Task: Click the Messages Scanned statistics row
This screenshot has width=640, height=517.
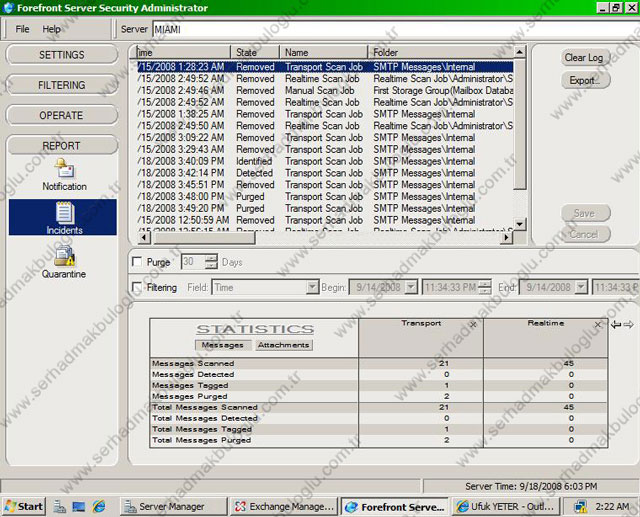Action: pyautogui.click(x=378, y=363)
